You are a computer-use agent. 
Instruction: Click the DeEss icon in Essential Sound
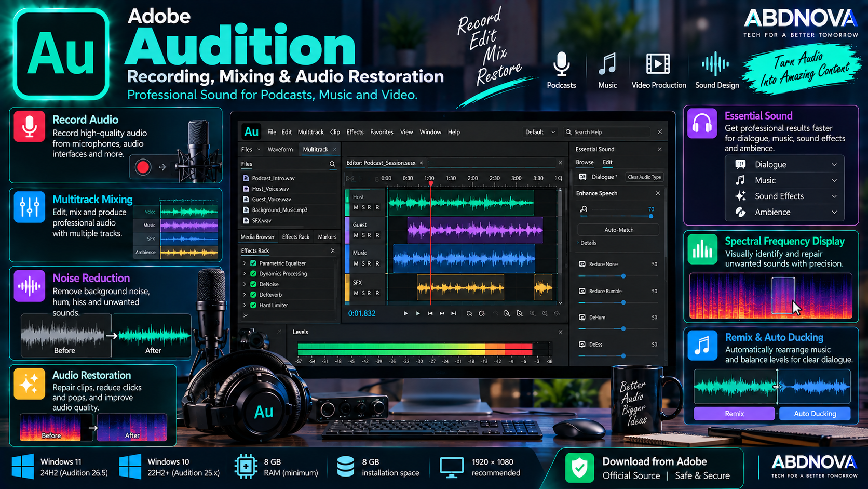582,345
